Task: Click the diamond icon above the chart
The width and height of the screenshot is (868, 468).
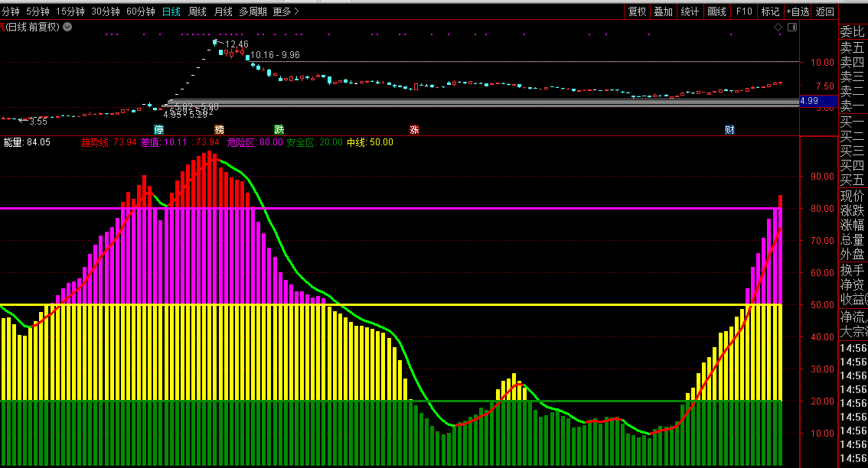Action: (x=778, y=27)
